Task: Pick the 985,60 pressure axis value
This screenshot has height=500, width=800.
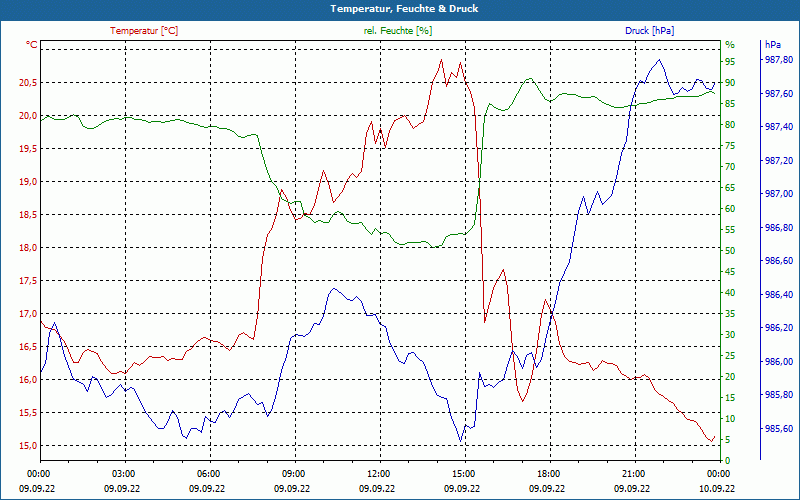Action: (780, 429)
